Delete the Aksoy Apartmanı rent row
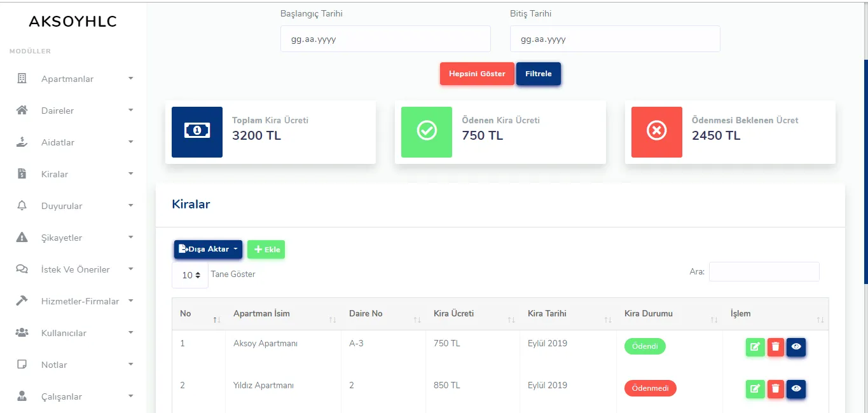The image size is (868, 413). 776,347
